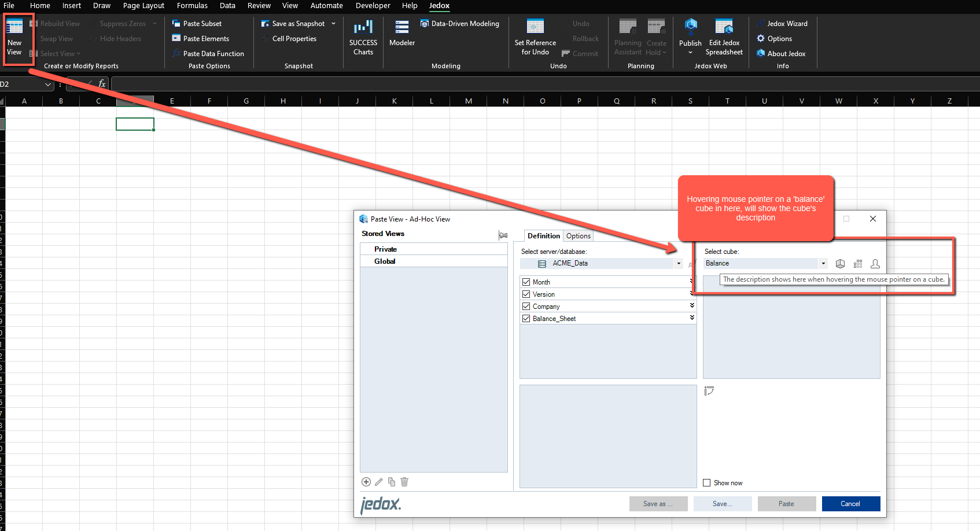Click the New View ribbon button
This screenshot has width=980, height=531.
pyautogui.click(x=14, y=38)
